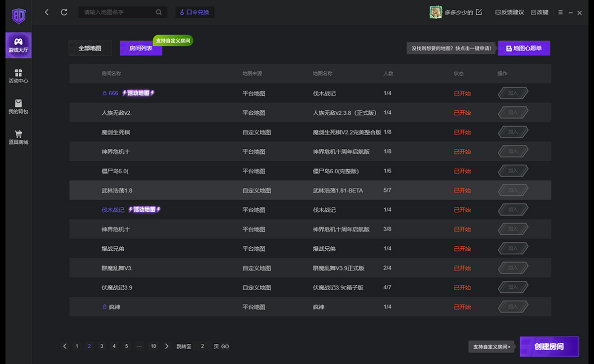
Task: Jump to page 10 in pagination
Action: tap(153, 346)
